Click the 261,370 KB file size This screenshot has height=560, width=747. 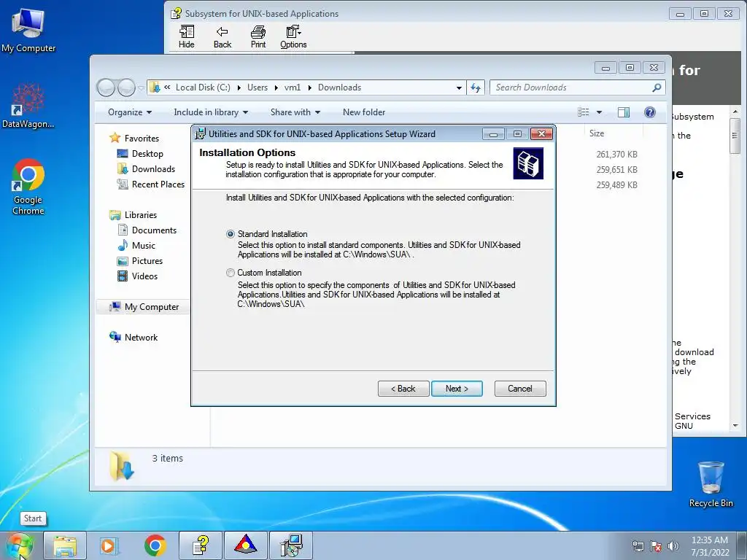click(x=616, y=155)
